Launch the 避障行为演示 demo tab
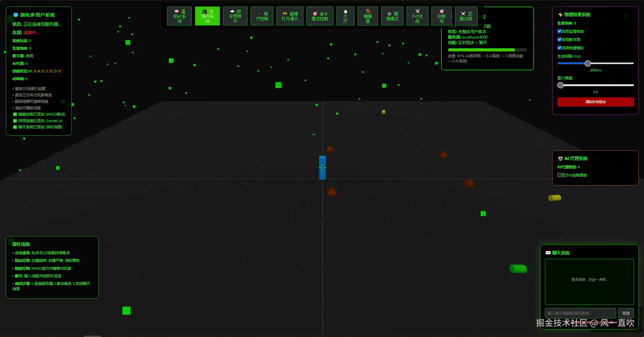 [x=290, y=16]
